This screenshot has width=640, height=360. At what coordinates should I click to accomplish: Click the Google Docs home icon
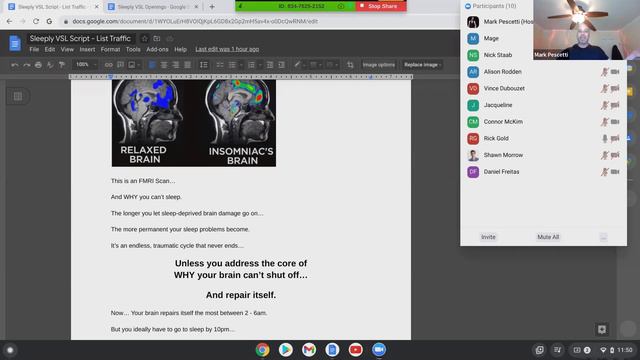pyautogui.click(x=15, y=43)
